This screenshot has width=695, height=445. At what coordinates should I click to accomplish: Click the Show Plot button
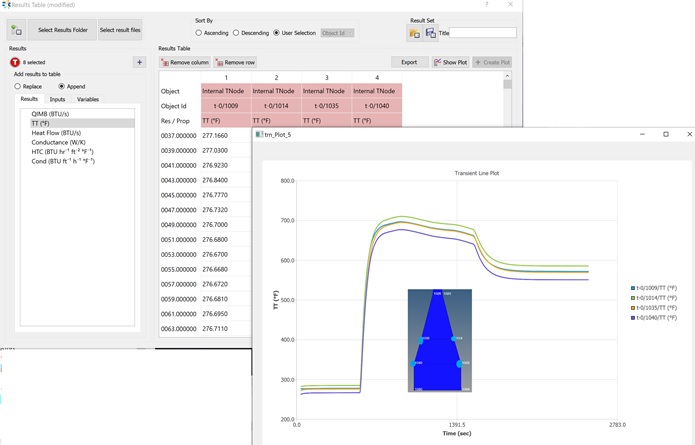tap(450, 62)
